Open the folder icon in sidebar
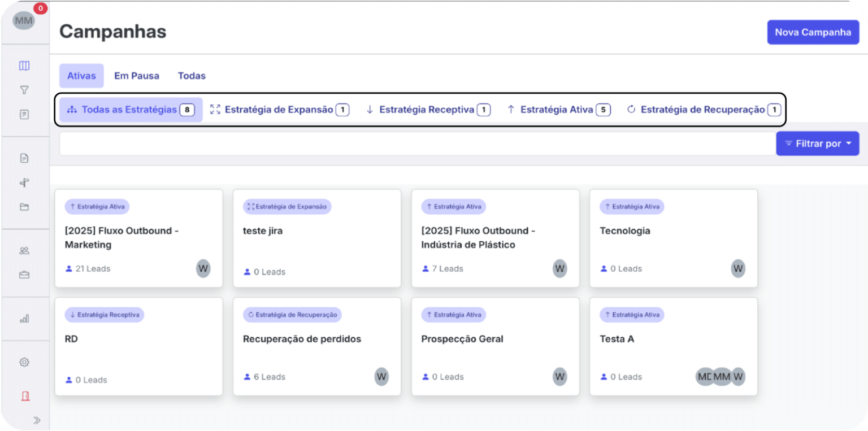868x431 pixels. tap(24, 207)
